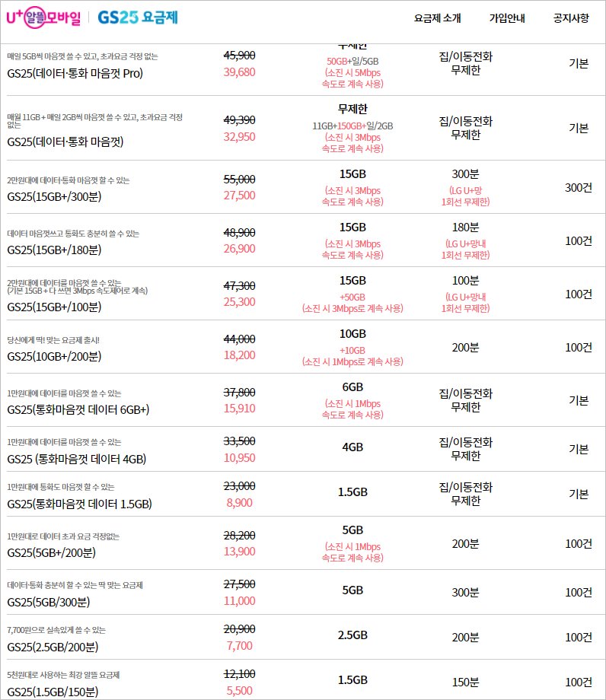Select the GS25(데이터·통화 마음껏 Pro) plan

coord(75,73)
